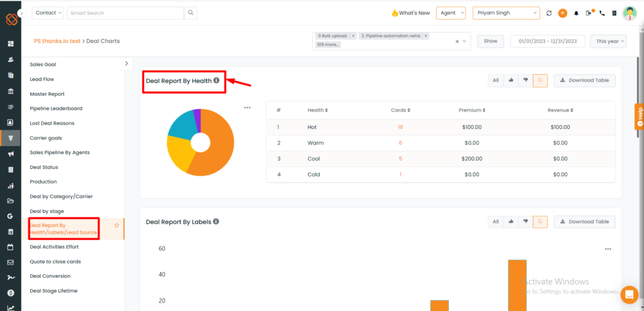This screenshot has width=644, height=311.
Task: Open the envelope mail icon in sidebar
Action: point(11,263)
